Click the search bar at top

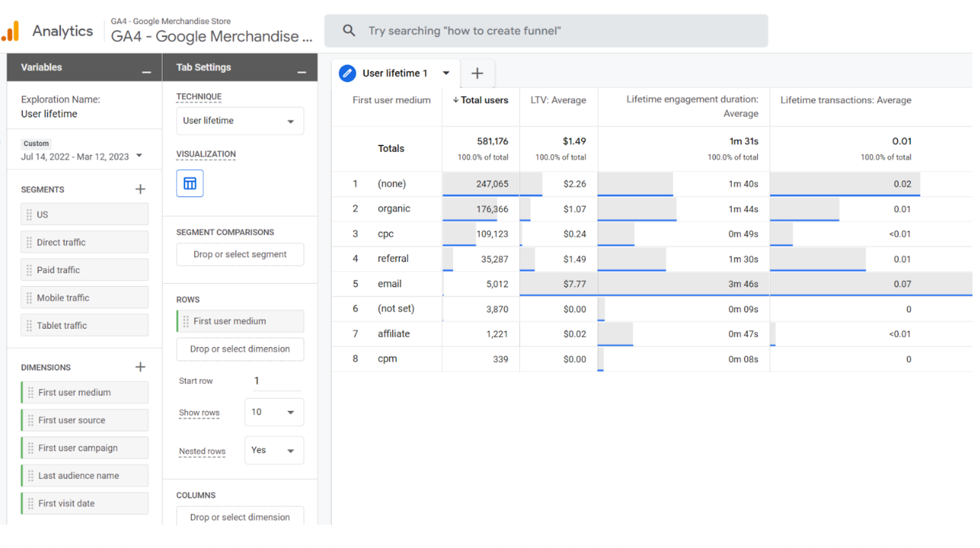tap(546, 31)
